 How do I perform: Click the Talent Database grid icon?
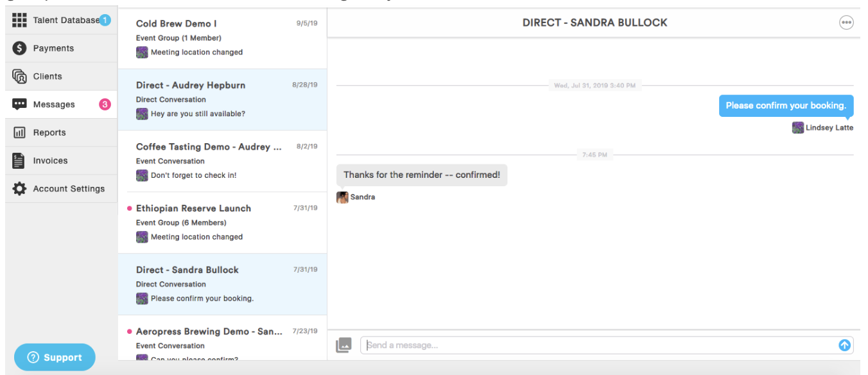pyautogui.click(x=19, y=20)
